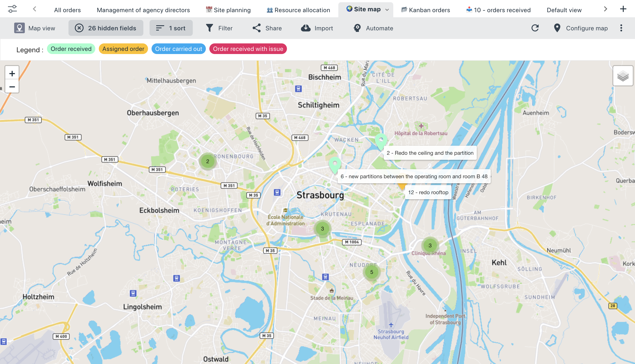This screenshot has height=364, width=635.
Task: Click the map zoom in button
Action: 12,73
